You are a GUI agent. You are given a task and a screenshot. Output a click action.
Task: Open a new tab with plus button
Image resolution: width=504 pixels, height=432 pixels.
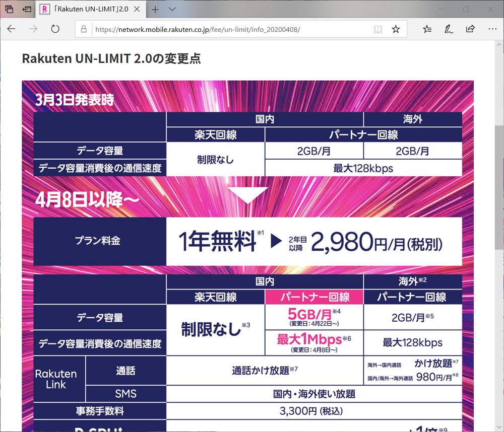click(155, 9)
